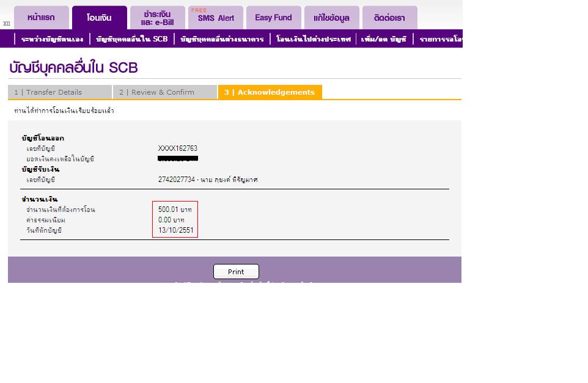Click submenu ระหว่างบัญชีตนเอง
The width and height of the screenshot is (588, 383).
click(x=52, y=39)
